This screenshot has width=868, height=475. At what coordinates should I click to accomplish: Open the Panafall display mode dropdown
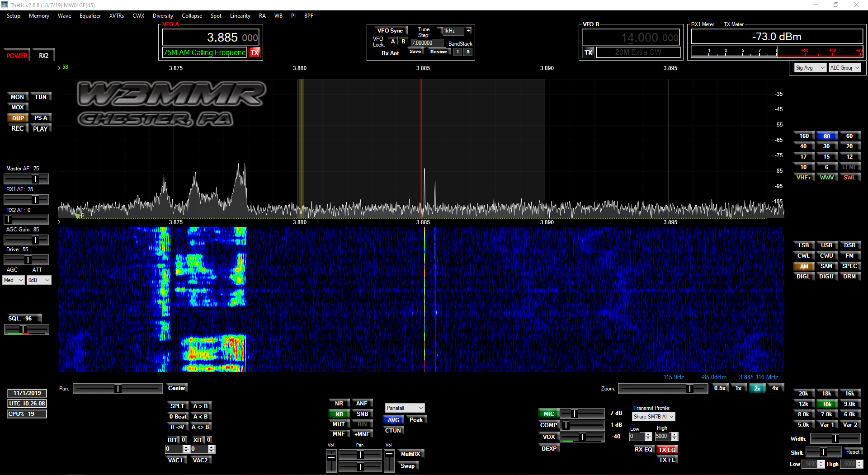click(x=405, y=408)
